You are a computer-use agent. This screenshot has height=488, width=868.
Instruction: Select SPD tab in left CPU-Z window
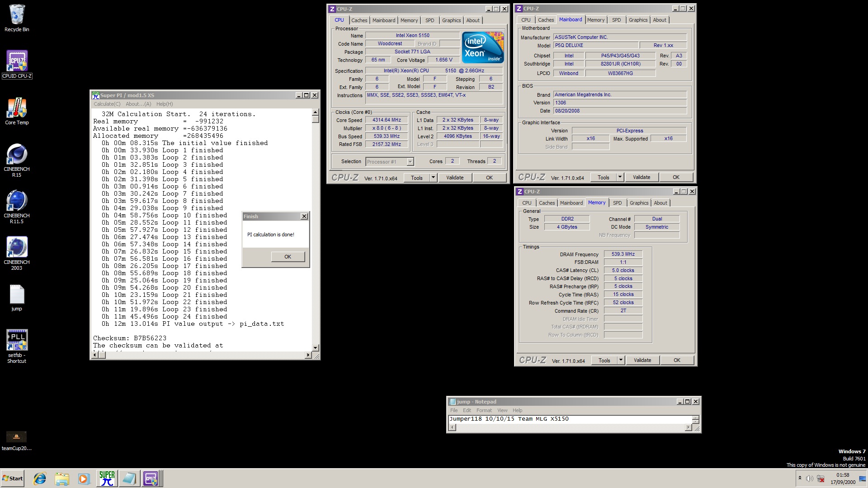(x=430, y=20)
